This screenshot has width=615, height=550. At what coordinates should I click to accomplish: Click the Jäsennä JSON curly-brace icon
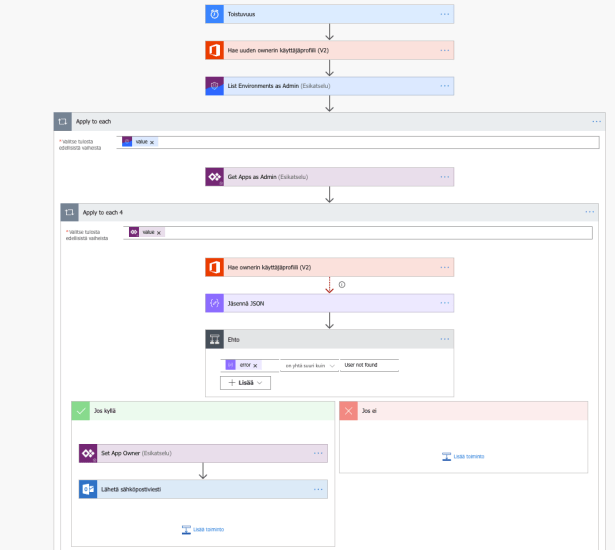tap(214, 303)
